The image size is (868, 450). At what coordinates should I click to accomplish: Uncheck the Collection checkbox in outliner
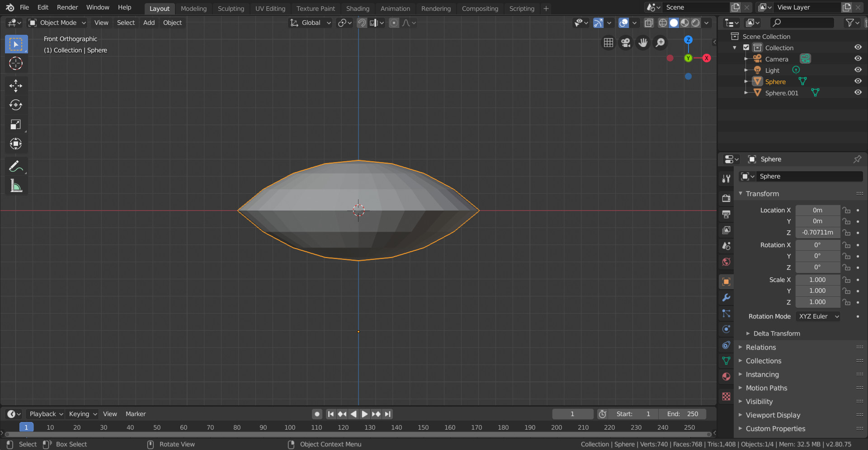746,47
